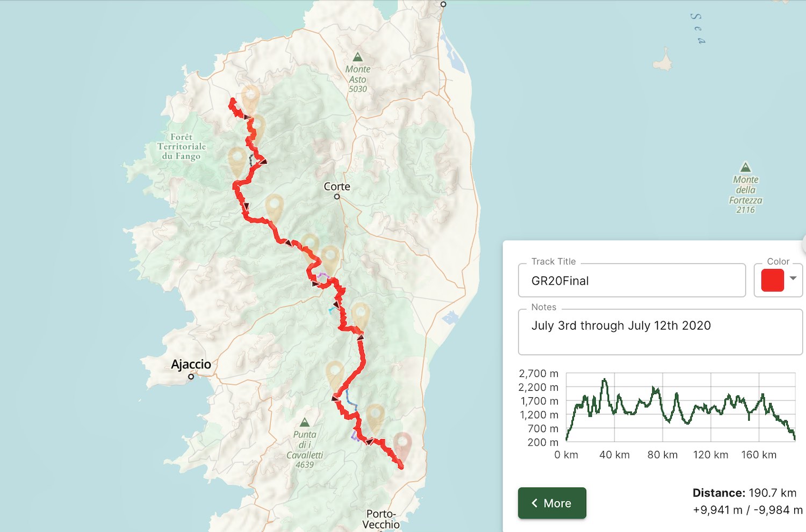
Task: Click the red waypoint pin at track's end
Action: [x=402, y=446]
